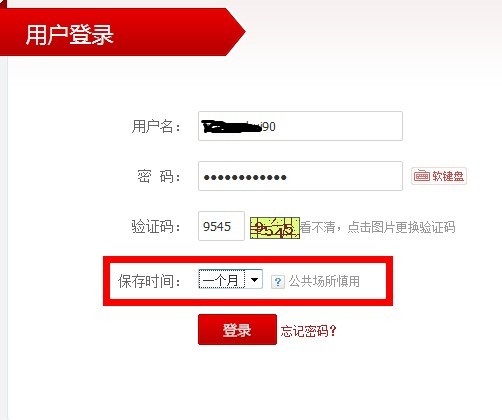The width and height of the screenshot is (502, 420).
Task: Click the blue question mark help icon
Action: [278, 282]
